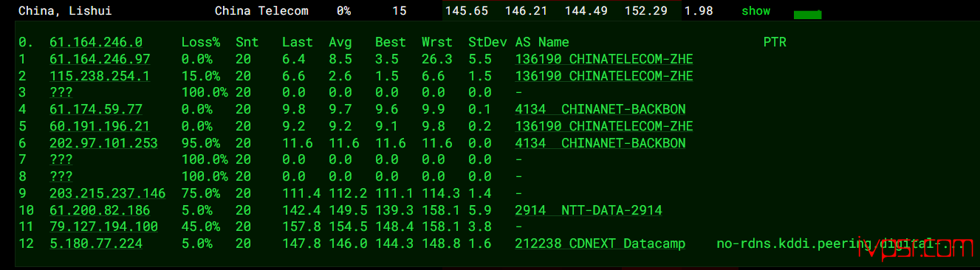Select the 26.3 worst value on hop 1

tap(437, 59)
